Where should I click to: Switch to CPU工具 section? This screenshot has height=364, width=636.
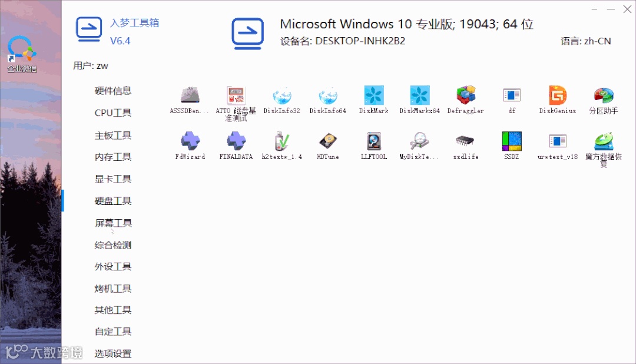(112, 113)
